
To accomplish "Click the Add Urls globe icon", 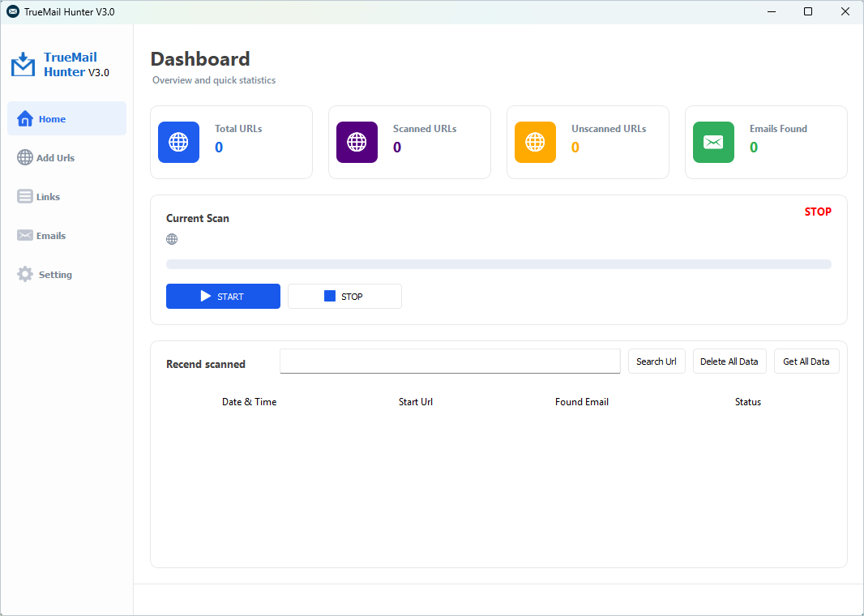I will (x=25, y=157).
